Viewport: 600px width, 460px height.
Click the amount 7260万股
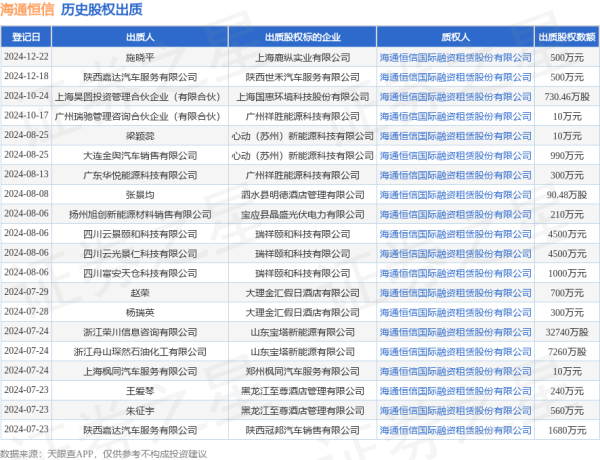tap(567, 352)
